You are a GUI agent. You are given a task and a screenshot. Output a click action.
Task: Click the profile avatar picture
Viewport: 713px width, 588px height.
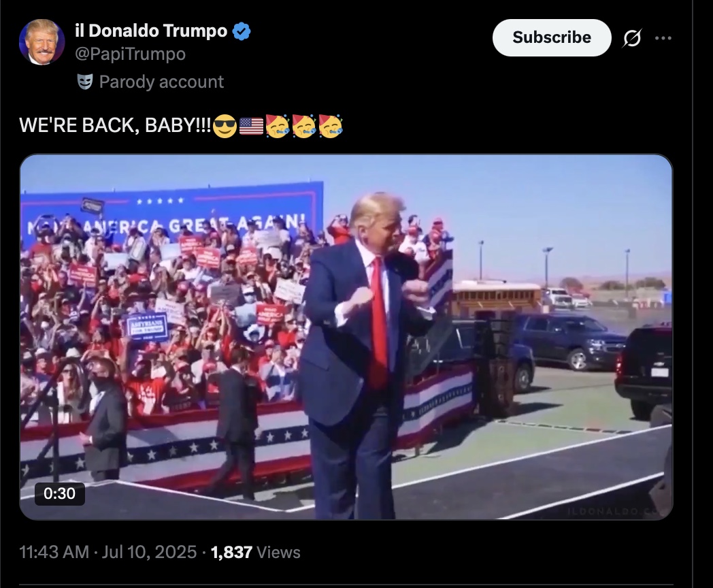(42, 42)
